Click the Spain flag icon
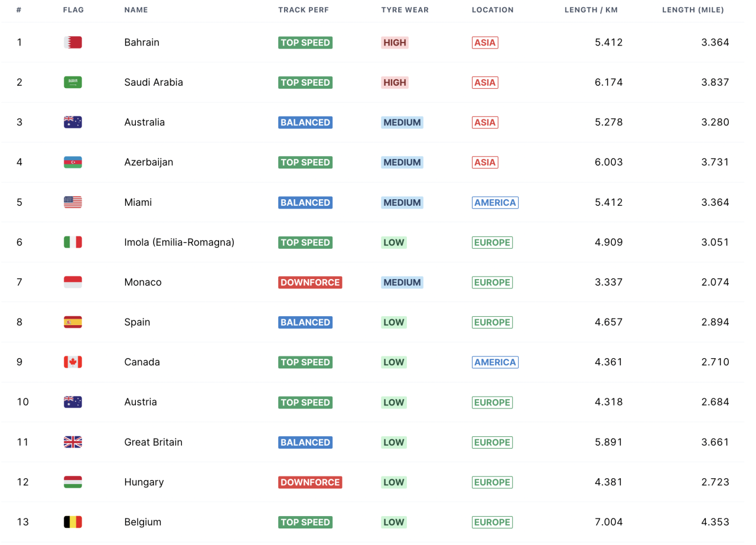This screenshot has width=756, height=545. coord(73,322)
